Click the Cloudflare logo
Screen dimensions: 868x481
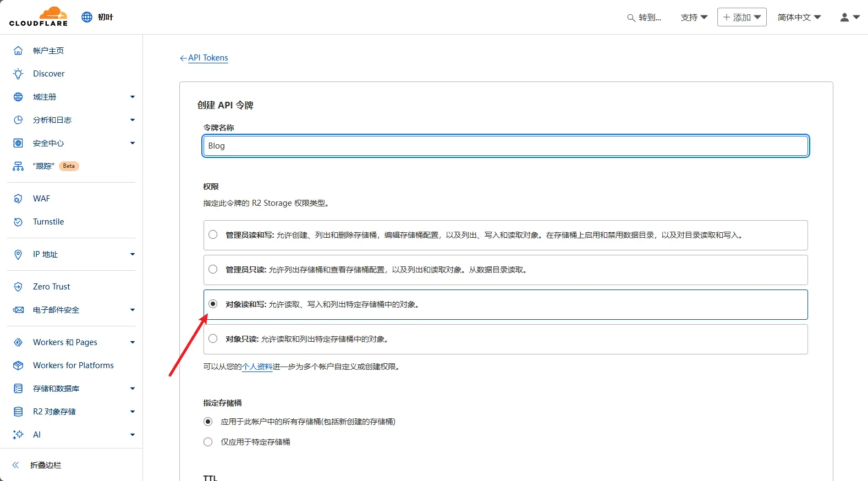(x=39, y=17)
